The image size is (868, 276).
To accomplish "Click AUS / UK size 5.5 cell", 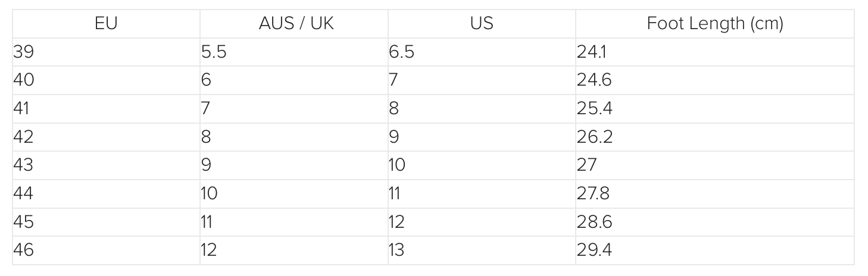I will pyautogui.click(x=214, y=52).
